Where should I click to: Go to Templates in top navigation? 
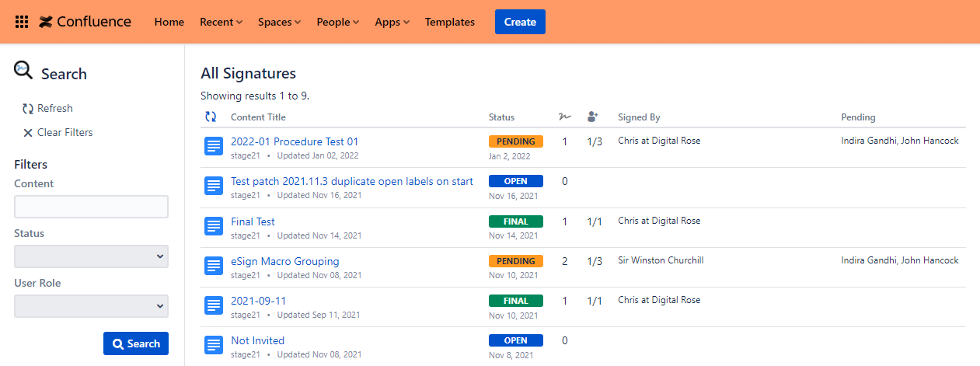449,22
